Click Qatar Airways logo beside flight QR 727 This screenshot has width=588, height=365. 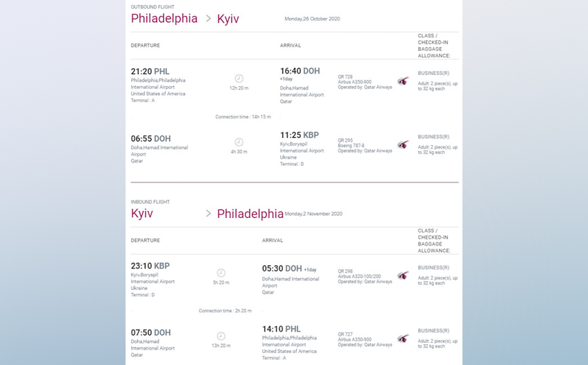(403, 339)
